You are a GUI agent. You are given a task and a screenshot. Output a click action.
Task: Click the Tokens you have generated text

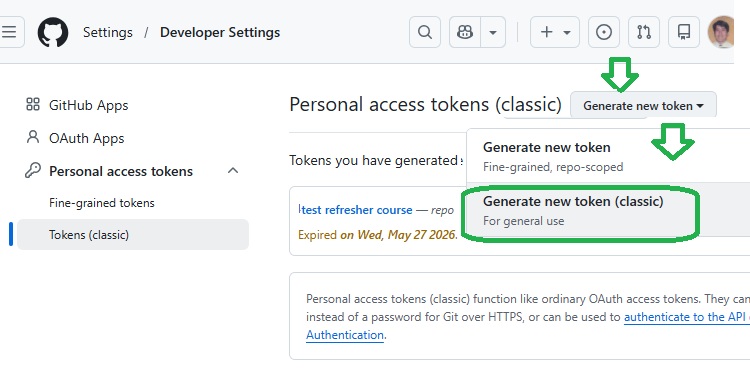point(375,160)
